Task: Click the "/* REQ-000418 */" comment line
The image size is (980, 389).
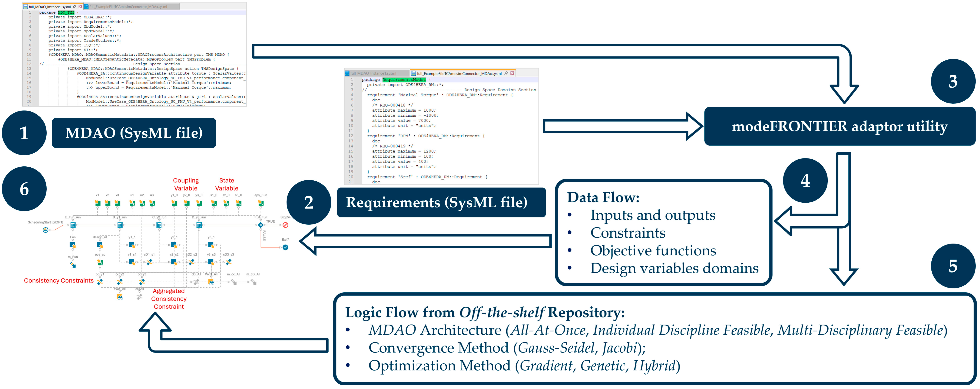Action: [x=392, y=106]
